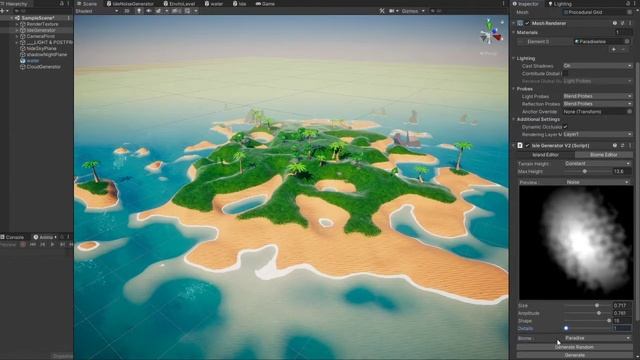The height and width of the screenshot is (360, 640).
Task: Open the Cast Shadows dropdown
Action: [597, 66]
